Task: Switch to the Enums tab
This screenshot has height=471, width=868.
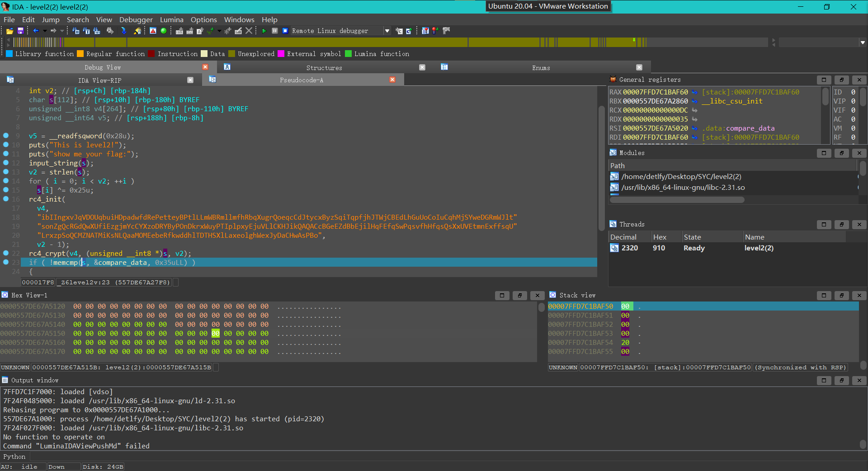Action: point(541,68)
